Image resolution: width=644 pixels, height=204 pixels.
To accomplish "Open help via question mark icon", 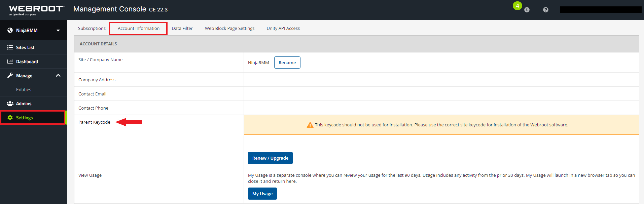I will 546,10.
